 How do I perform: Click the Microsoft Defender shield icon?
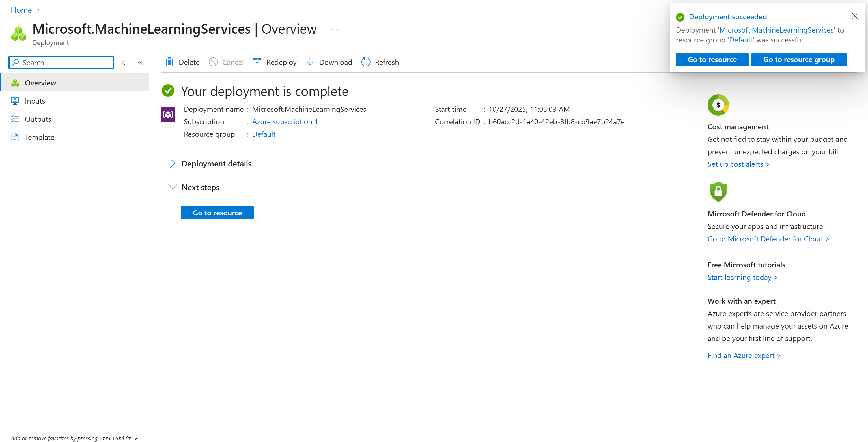[718, 192]
